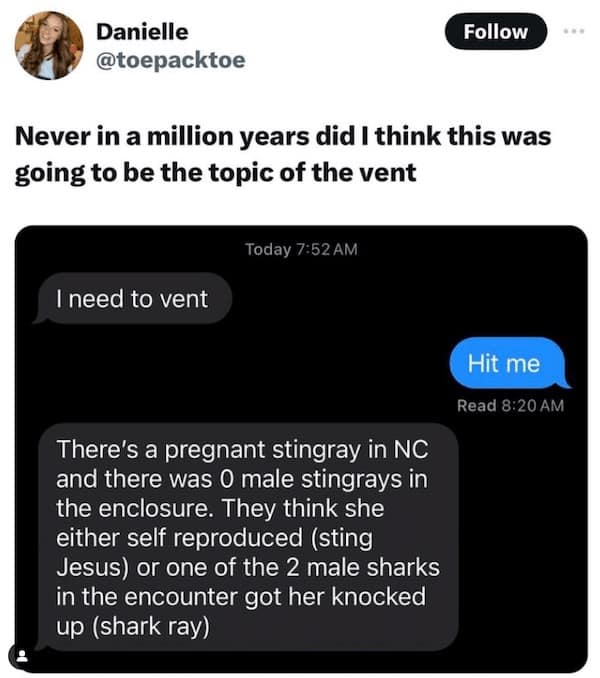Click the 'Today 7:52 AM' timestamp
Viewport: 600px width, 678px height.
(x=300, y=248)
